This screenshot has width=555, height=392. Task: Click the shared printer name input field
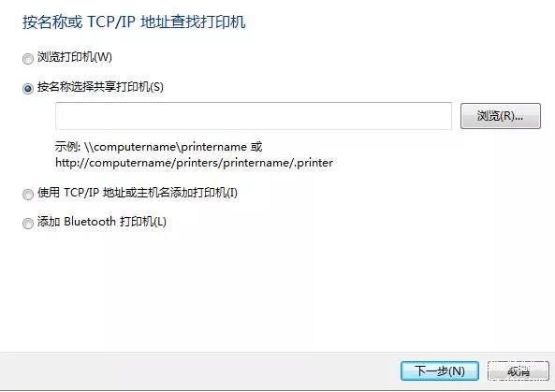pyautogui.click(x=254, y=116)
